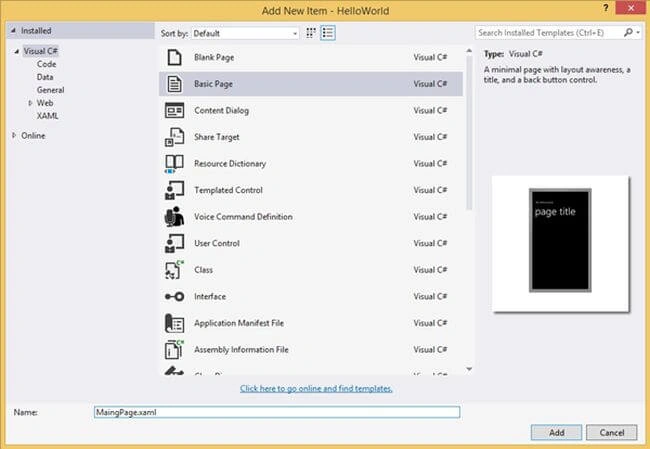
Task: Select the XAML category
Action: 47,116
